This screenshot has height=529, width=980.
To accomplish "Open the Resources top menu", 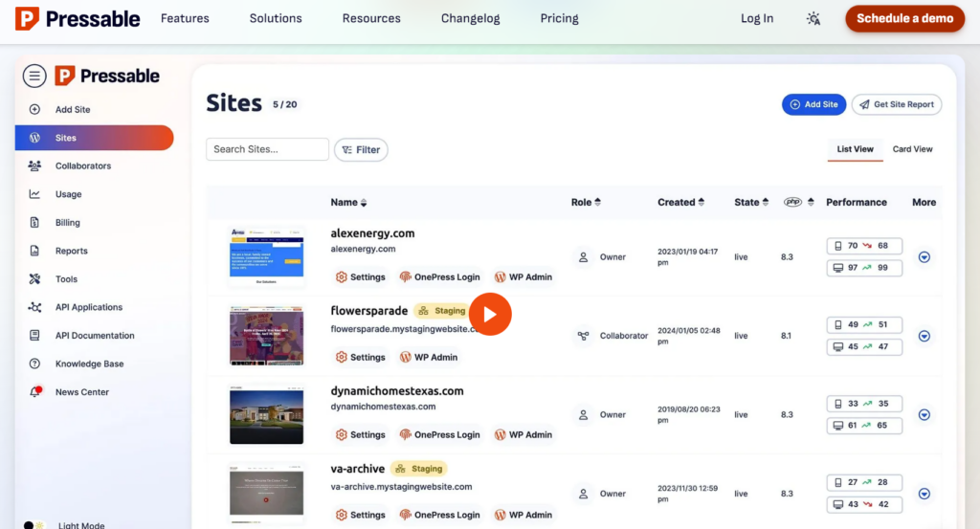I will click(371, 19).
